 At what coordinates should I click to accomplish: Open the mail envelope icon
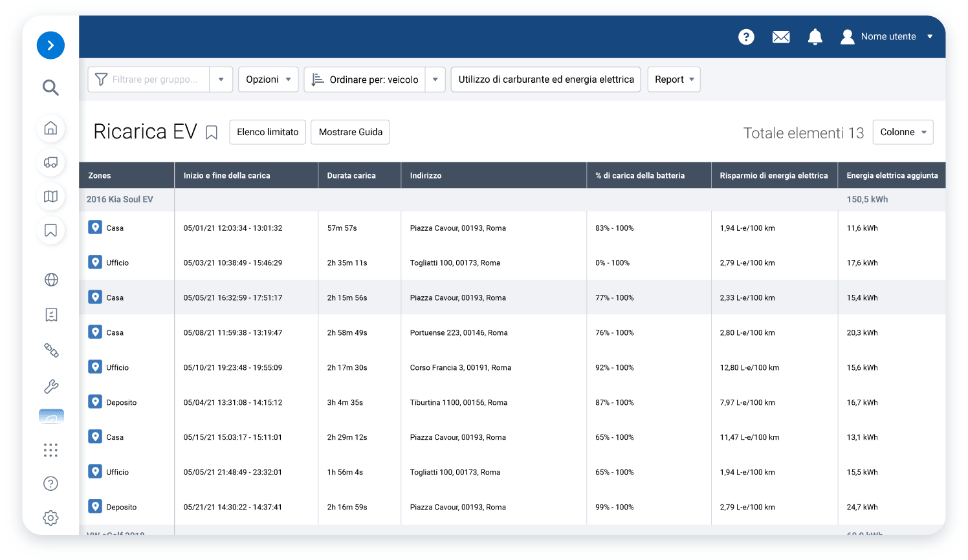(x=781, y=37)
